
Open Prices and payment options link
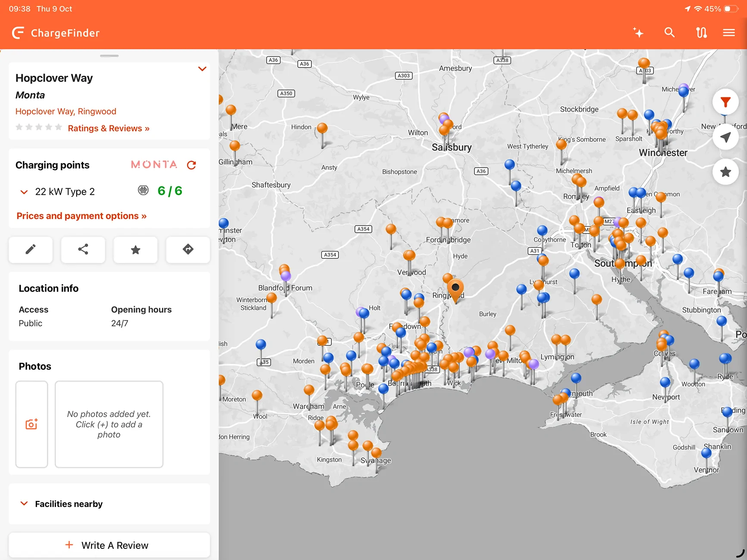point(81,216)
